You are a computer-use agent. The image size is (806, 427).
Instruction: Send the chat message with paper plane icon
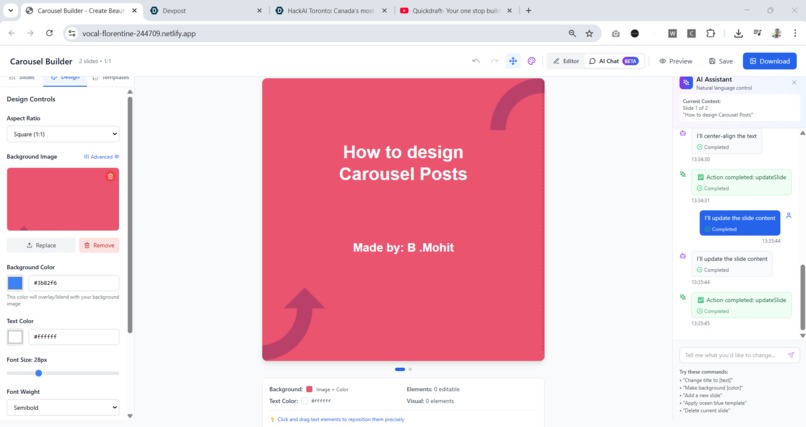pos(791,355)
